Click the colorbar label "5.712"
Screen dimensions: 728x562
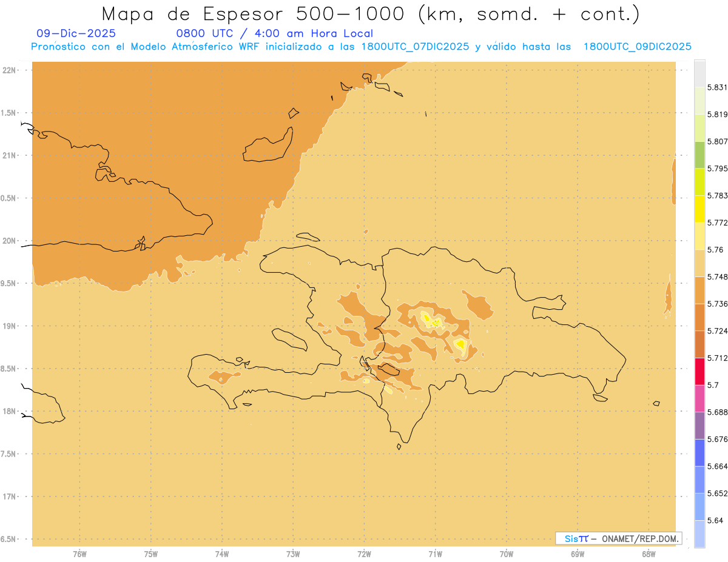718,358
